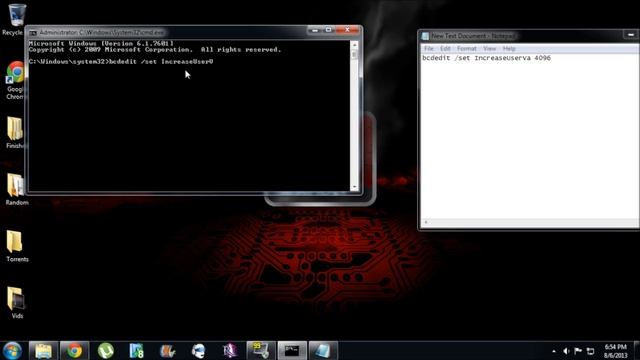The image size is (640, 360).
Task: Switch to Command Prompt taskbar button
Action: coord(292,351)
